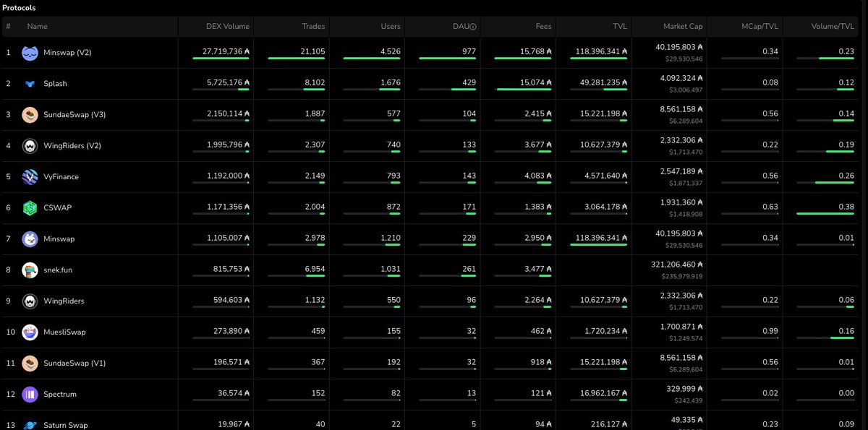
Task: Click Splash USD market cap $3,006,497
Action: (684, 90)
